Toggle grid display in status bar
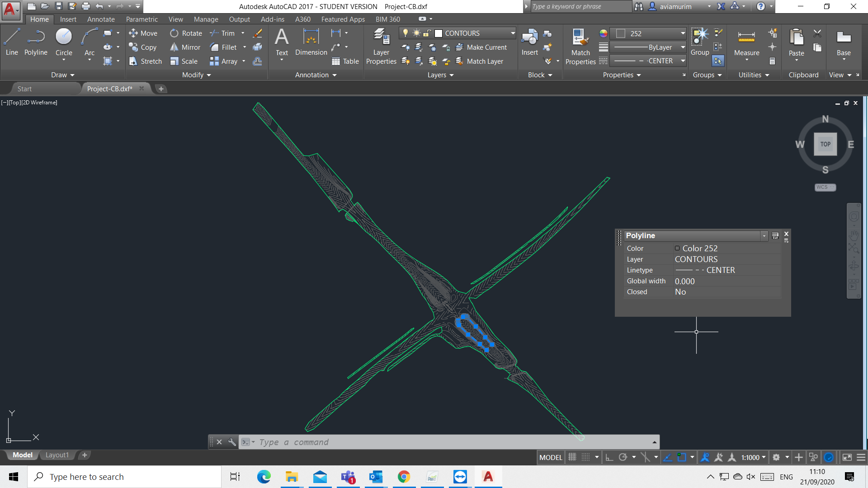Screen dimensions: 868x488 (572, 457)
